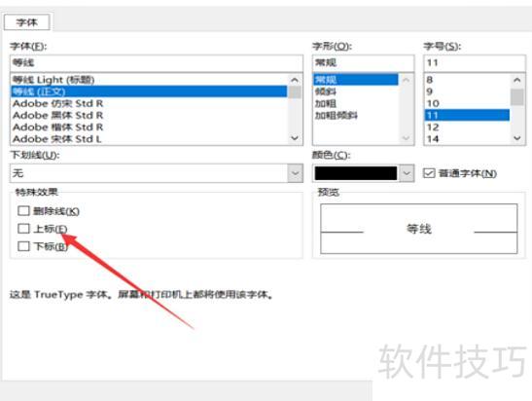
Task: Click the 字体 font name input field
Action: pos(157,63)
